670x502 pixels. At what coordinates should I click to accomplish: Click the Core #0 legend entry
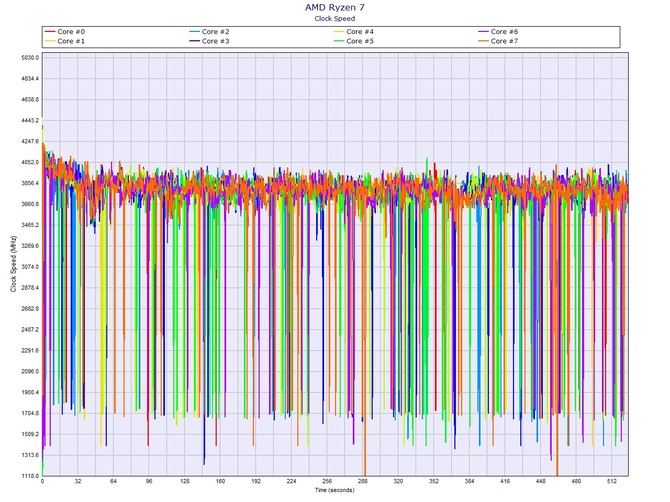(65, 32)
